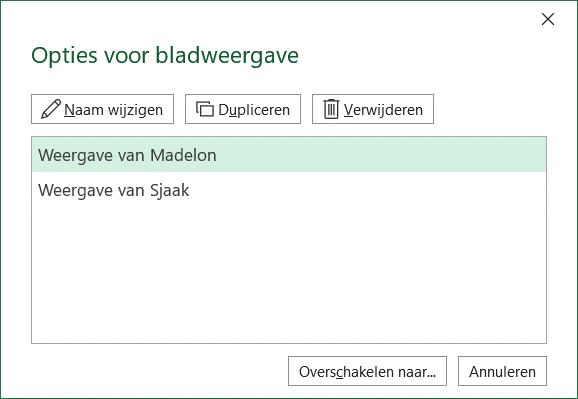578x399 pixels.
Task: Select Weergave van Madelon in the list
Action: [289, 155]
